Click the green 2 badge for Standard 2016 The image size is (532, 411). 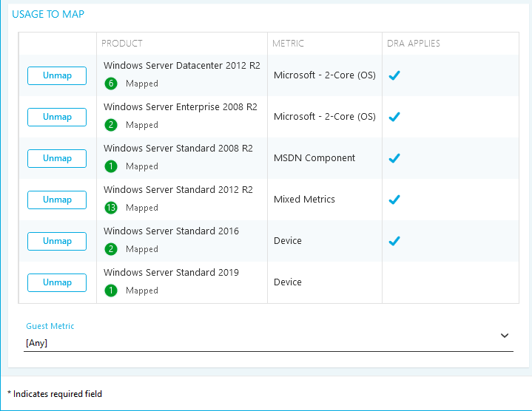(112, 249)
